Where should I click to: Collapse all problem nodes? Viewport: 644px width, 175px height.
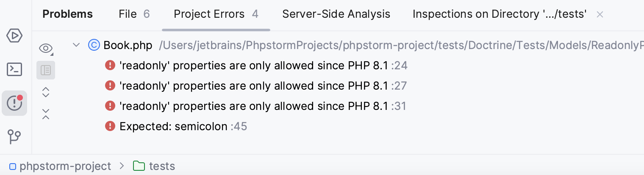[46, 114]
